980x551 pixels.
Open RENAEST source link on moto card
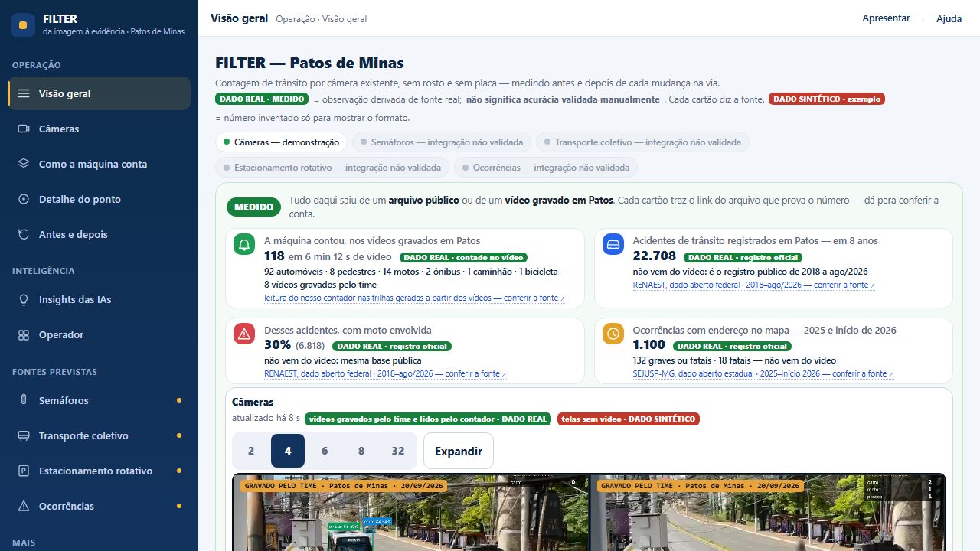point(385,373)
